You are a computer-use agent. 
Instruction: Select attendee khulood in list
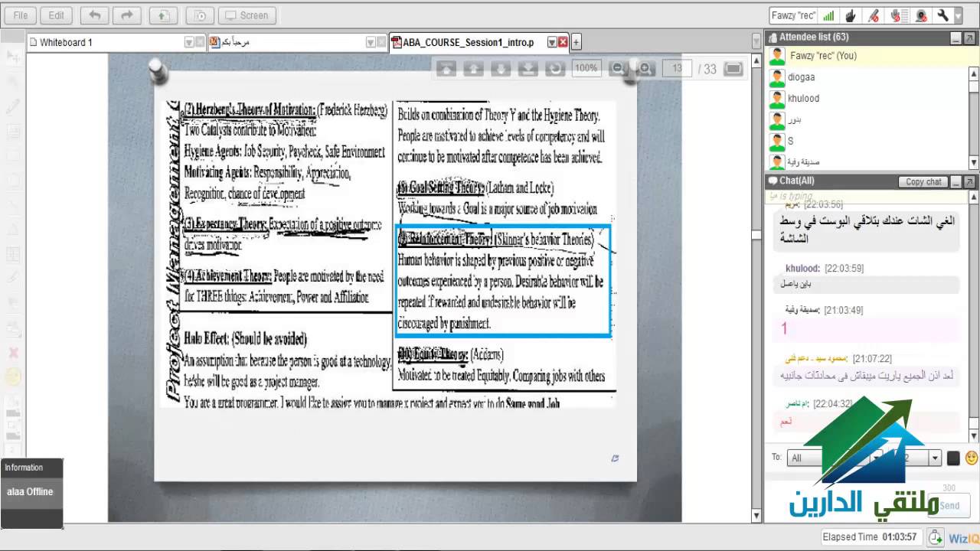tap(866, 99)
